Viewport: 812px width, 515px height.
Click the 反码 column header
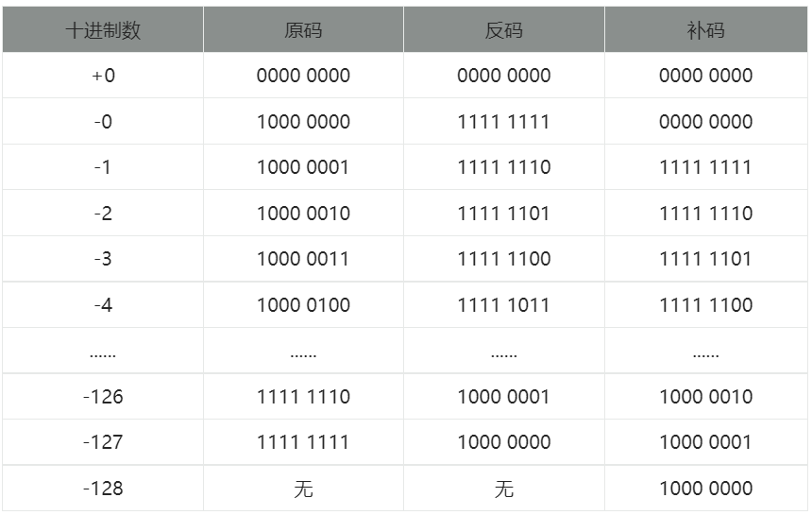tap(504, 30)
